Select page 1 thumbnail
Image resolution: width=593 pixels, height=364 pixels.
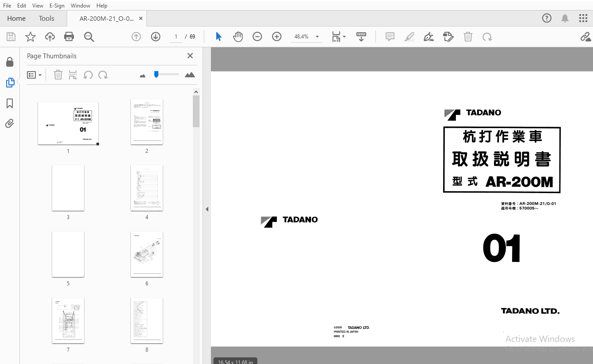68,123
